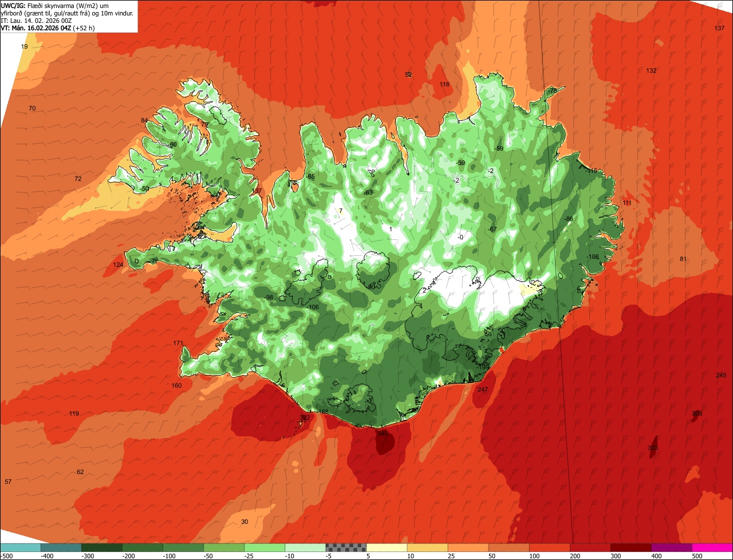733x560 pixels.
Task: Click the '-86' value in east Iceland
Action: click(569, 219)
